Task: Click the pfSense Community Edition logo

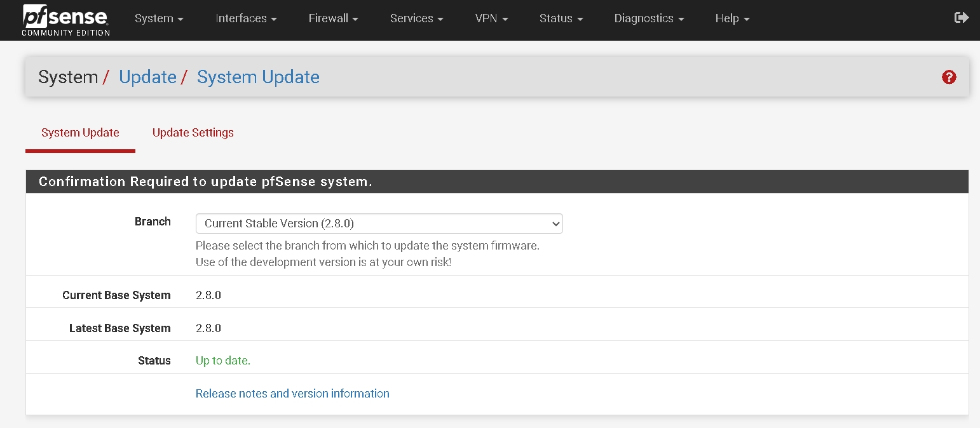Action: [x=65, y=20]
